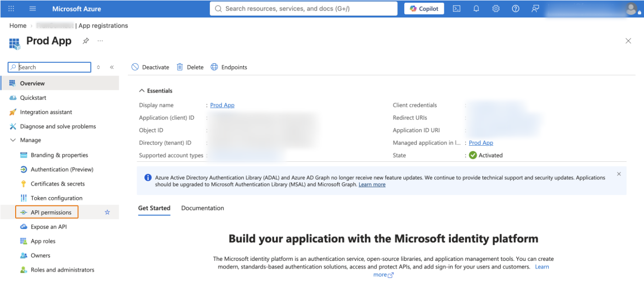This screenshot has height=282, width=644.
Task: Focus the global search resources field
Action: [x=304, y=9]
